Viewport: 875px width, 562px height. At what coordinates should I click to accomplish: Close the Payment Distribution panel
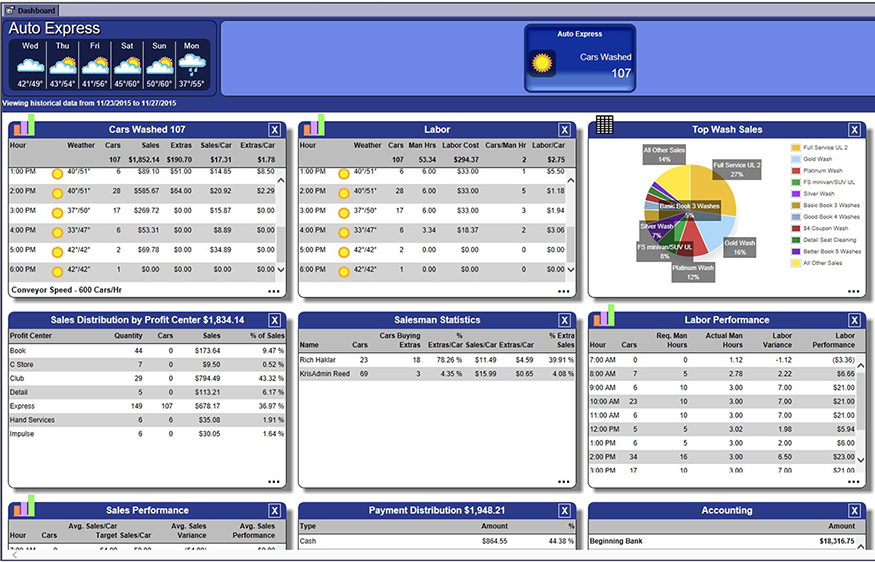pyautogui.click(x=564, y=511)
